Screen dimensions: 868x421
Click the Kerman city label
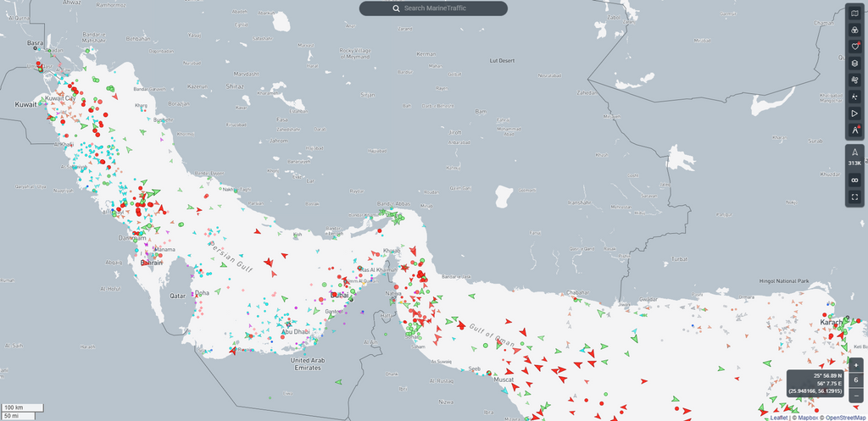tap(426, 54)
